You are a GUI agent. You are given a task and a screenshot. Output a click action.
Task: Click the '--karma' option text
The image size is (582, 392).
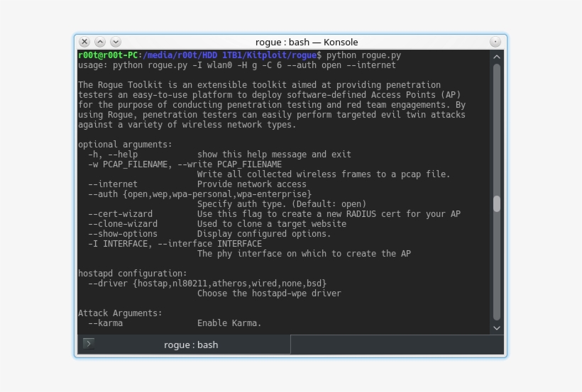(x=106, y=323)
